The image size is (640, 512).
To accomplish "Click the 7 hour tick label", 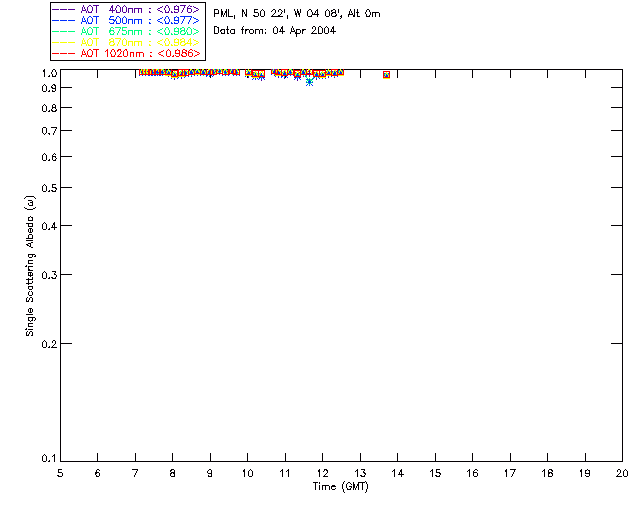I will [x=135, y=473].
